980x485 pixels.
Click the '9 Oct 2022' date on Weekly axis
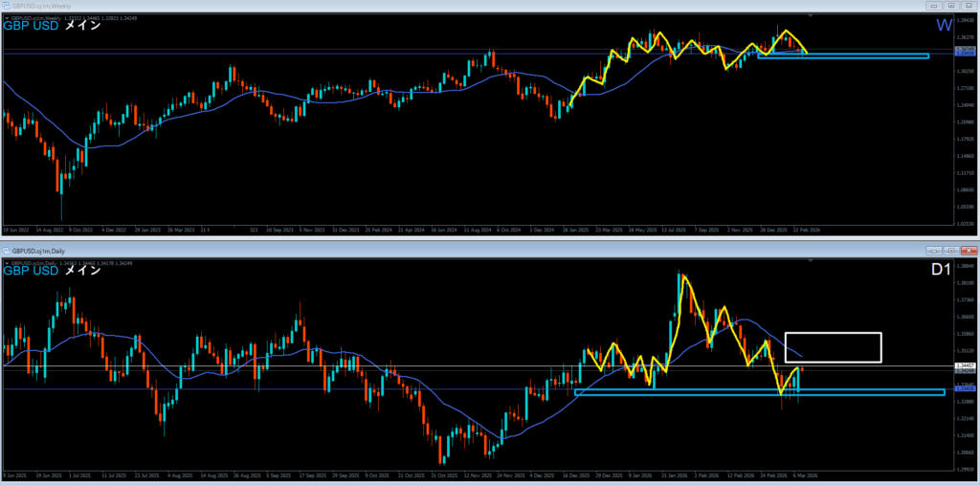click(80, 230)
